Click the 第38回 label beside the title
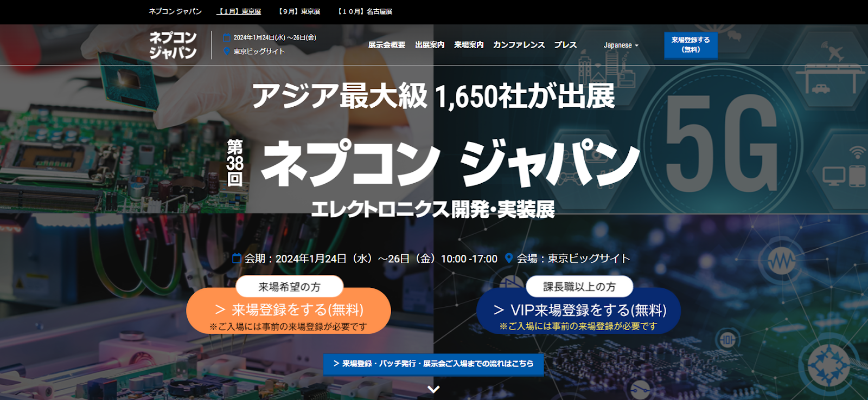The width and height of the screenshot is (868, 400). (x=235, y=163)
